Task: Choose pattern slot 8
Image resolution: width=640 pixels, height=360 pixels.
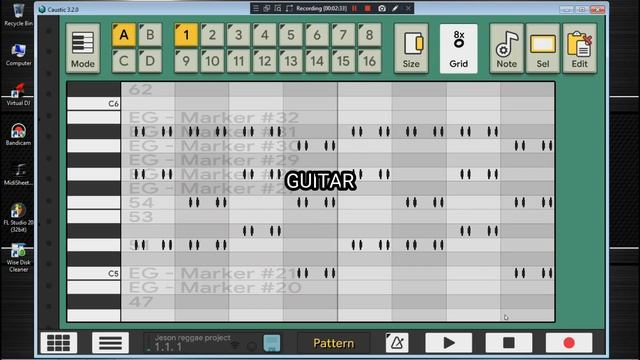Action: (369, 35)
